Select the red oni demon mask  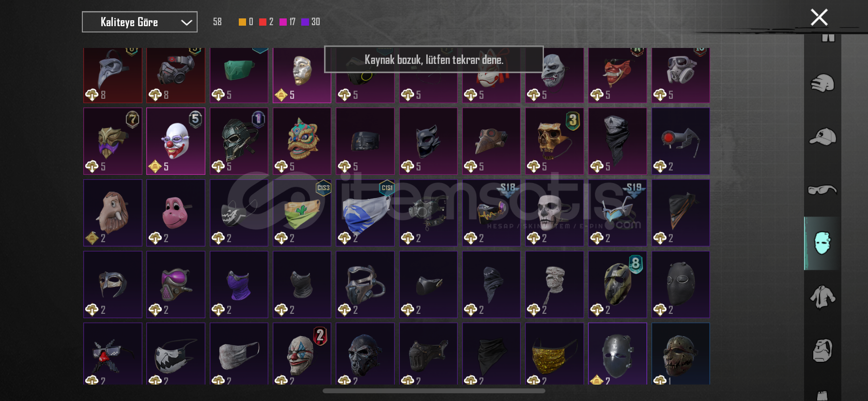pyautogui.click(x=618, y=75)
